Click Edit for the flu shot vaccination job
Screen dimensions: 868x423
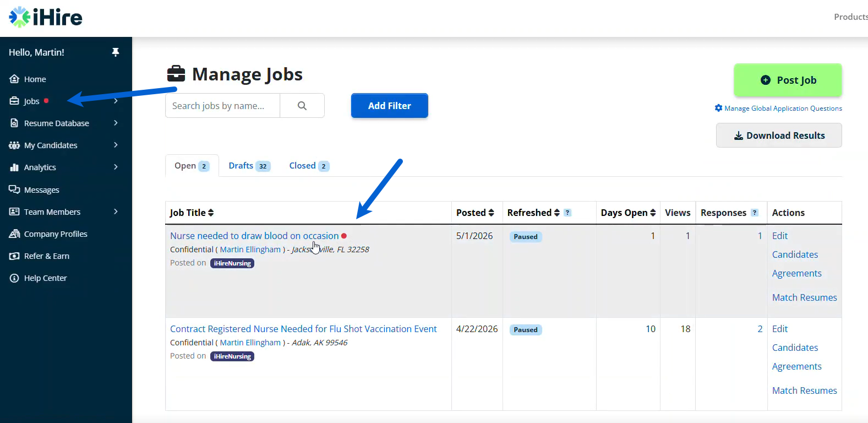(780, 329)
